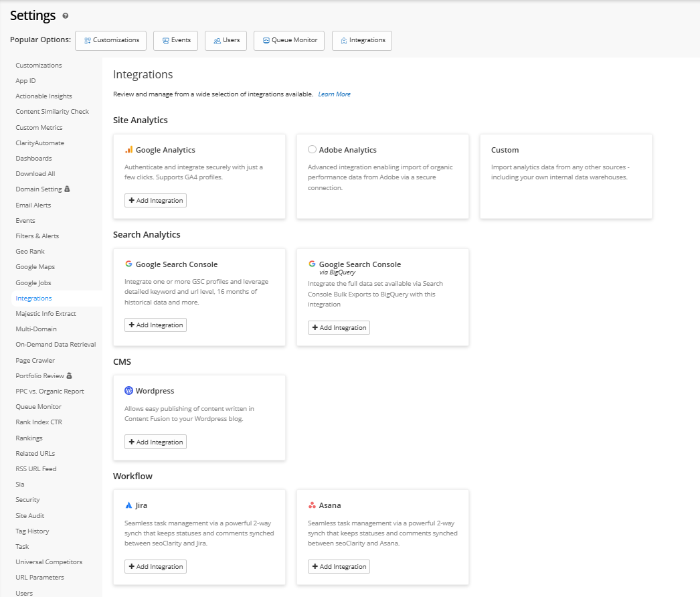Click the Wordpress logo icon

point(128,391)
